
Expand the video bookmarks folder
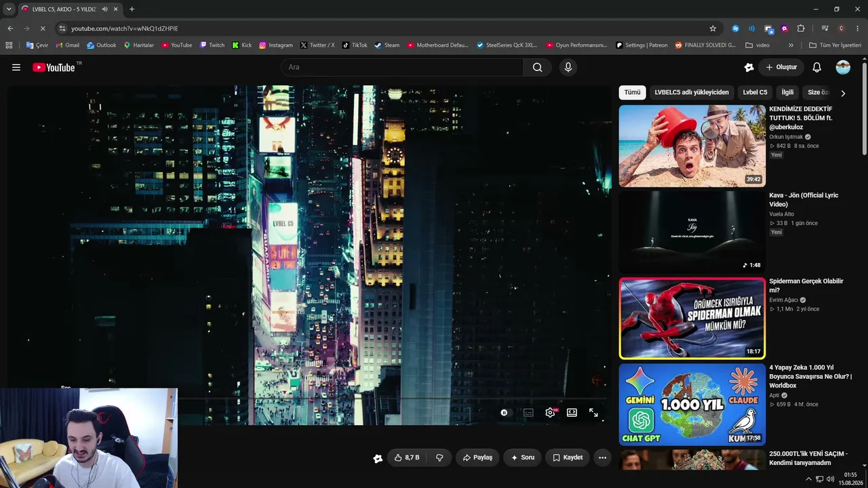[757, 45]
